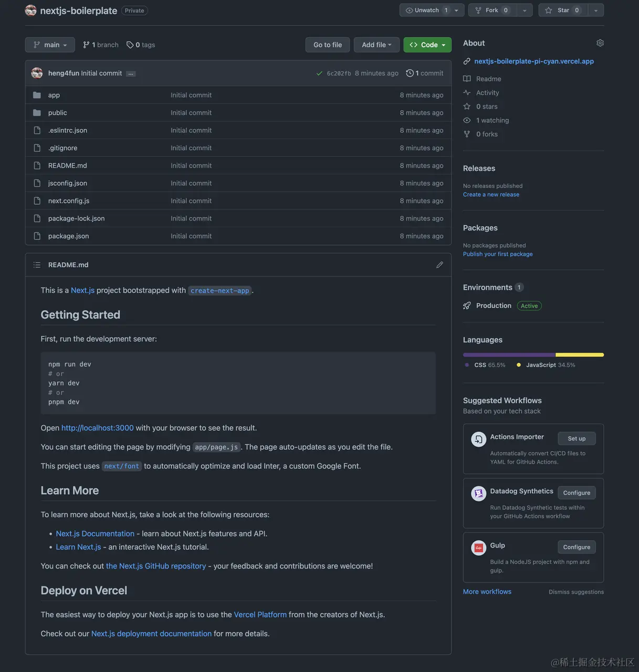Click the watching eye icon in About

[467, 120]
